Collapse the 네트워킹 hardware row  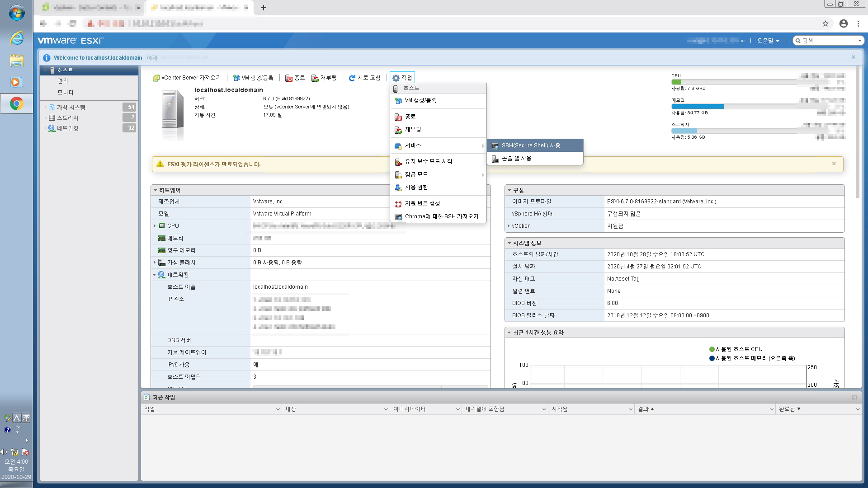click(155, 275)
